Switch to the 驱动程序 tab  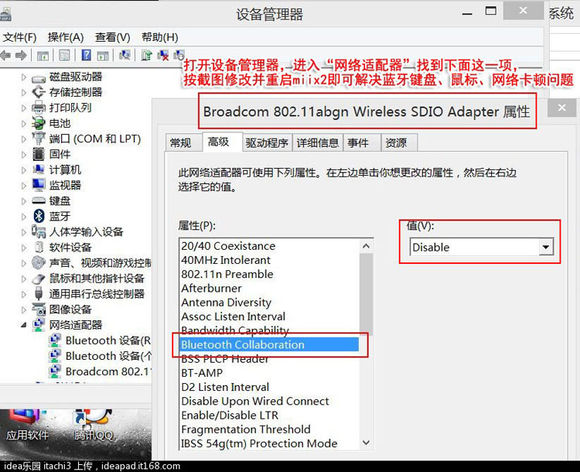pos(267,143)
